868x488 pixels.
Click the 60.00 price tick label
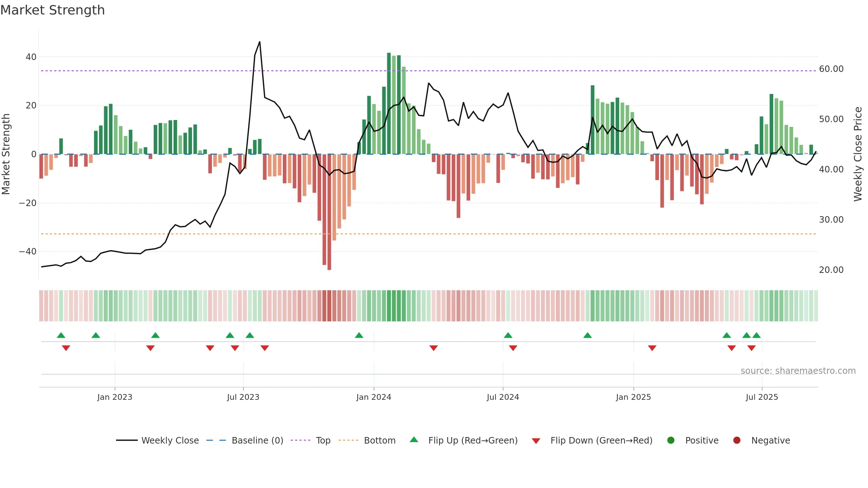[831, 69]
